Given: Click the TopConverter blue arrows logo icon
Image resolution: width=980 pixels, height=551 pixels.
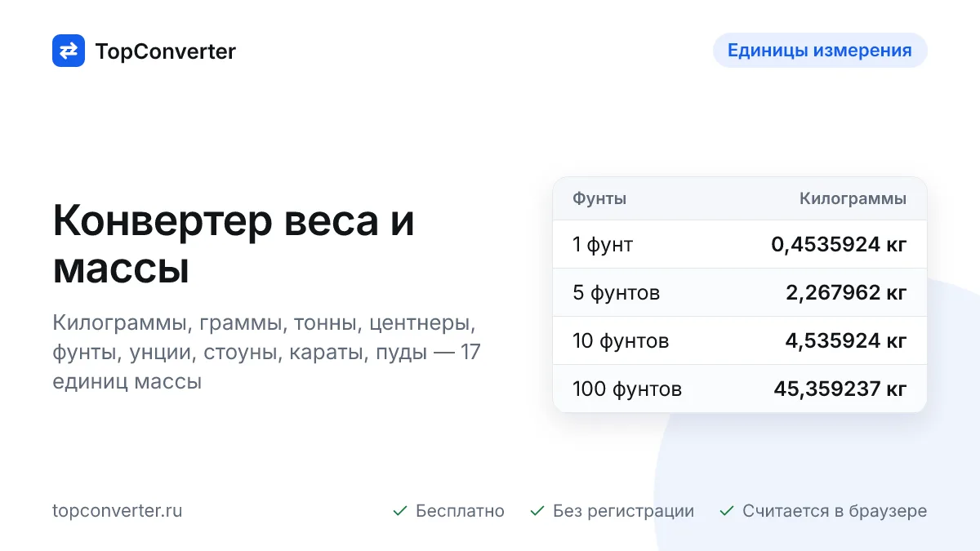Looking at the screenshot, I should [69, 51].
